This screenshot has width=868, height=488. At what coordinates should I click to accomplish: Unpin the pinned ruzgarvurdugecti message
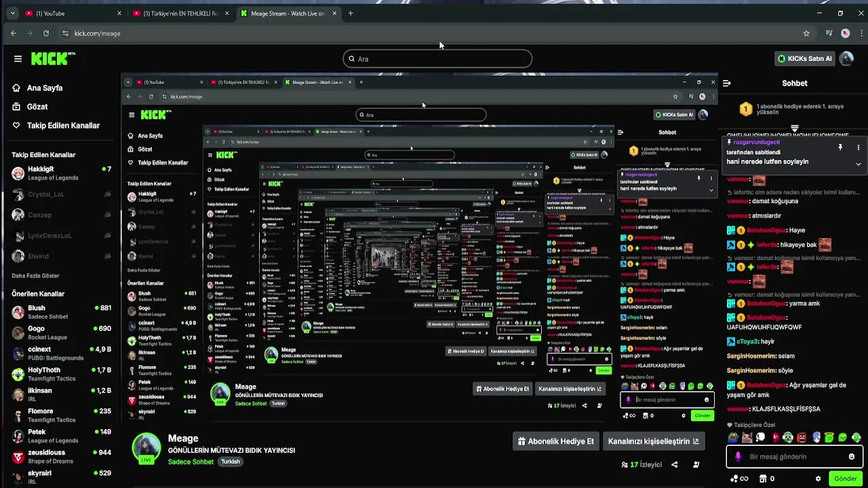[x=840, y=147]
